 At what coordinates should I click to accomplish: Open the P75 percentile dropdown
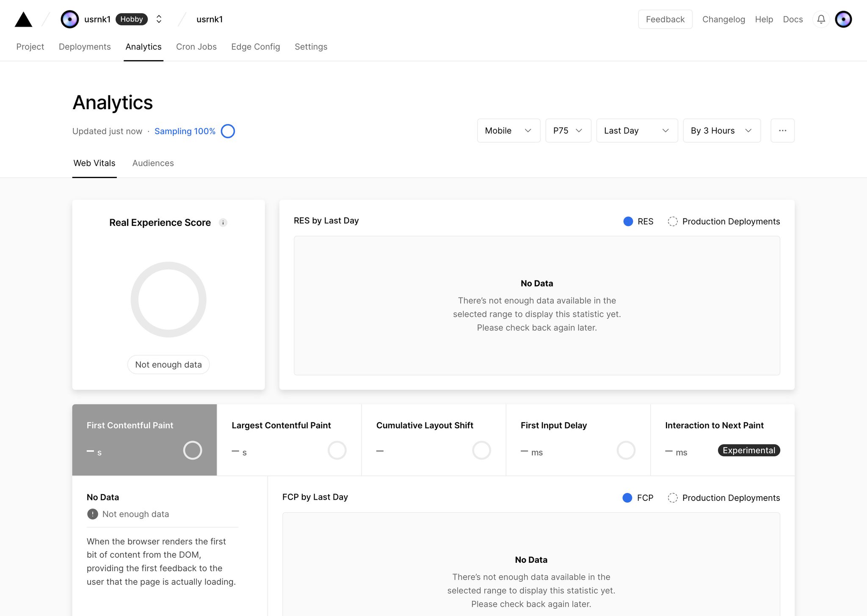click(x=568, y=131)
